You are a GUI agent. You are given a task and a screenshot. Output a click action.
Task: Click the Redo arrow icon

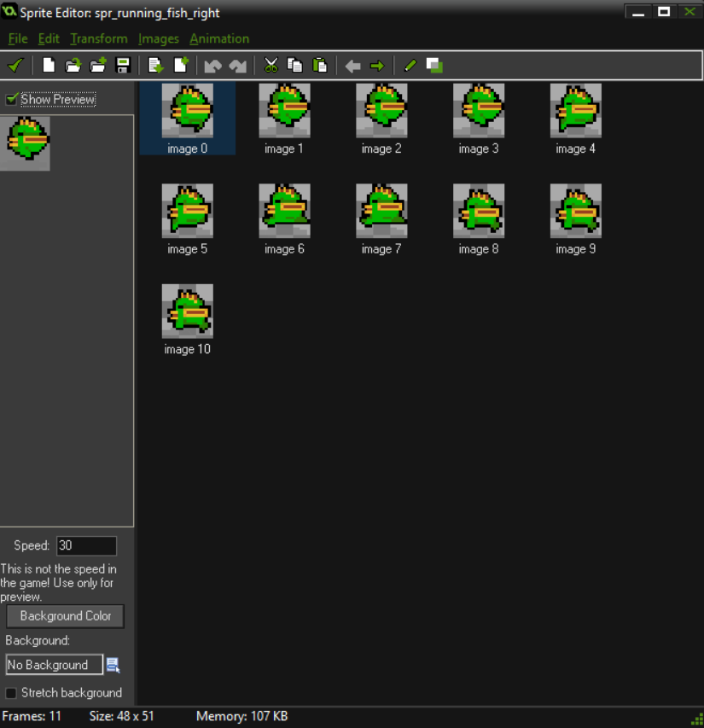tap(237, 66)
